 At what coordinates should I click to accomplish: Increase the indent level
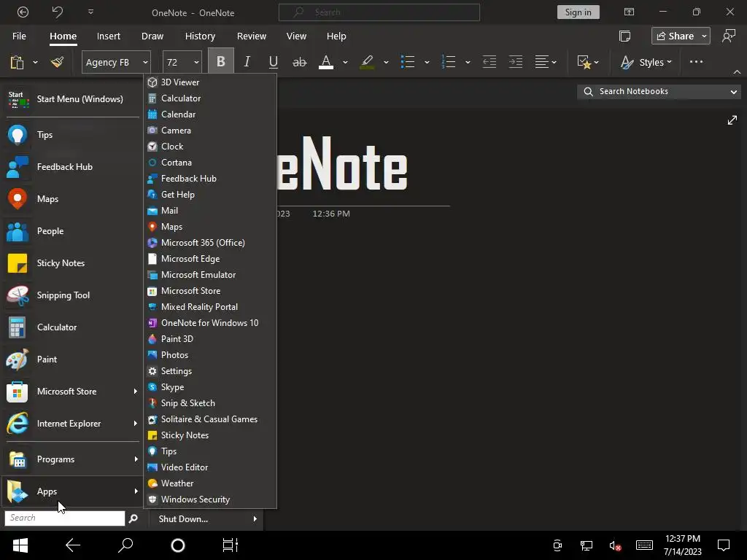tap(516, 62)
